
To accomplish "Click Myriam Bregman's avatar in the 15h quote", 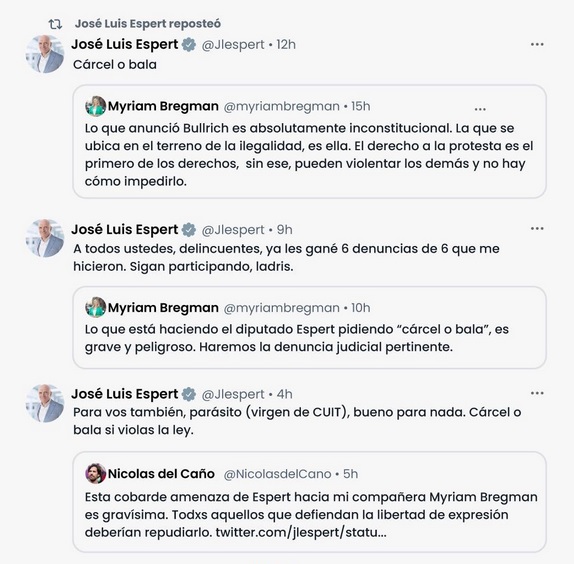I will point(96,106).
